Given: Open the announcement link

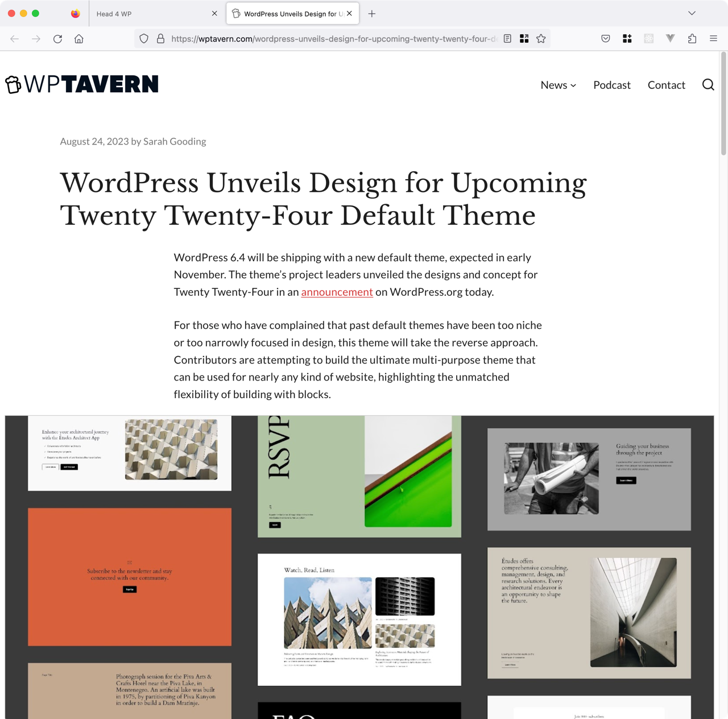Looking at the screenshot, I should click(337, 292).
